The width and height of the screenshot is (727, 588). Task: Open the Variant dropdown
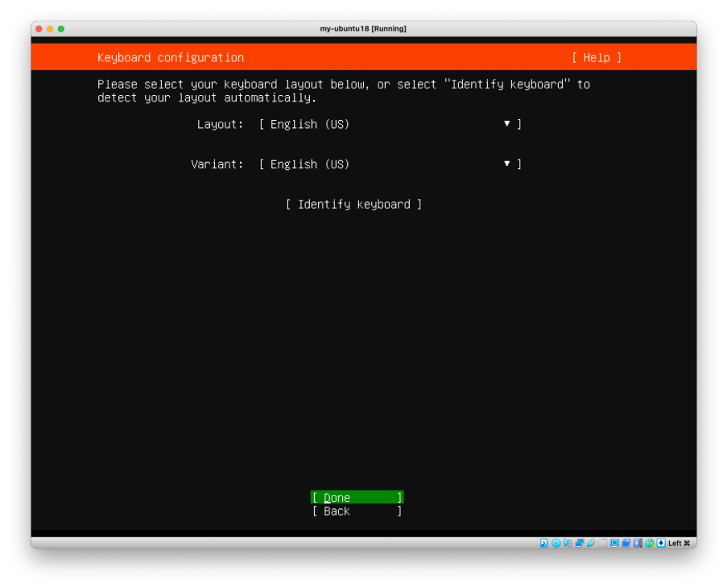coord(390,164)
